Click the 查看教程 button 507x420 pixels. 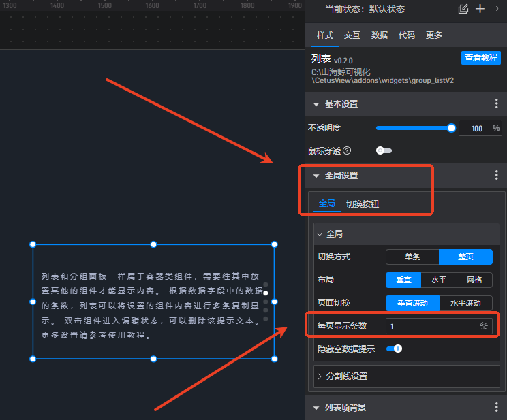pyautogui.click(x=481, y=58)
